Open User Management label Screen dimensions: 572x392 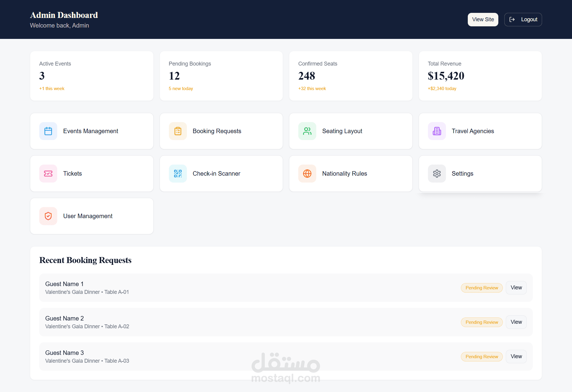click(x=88, y=216)
